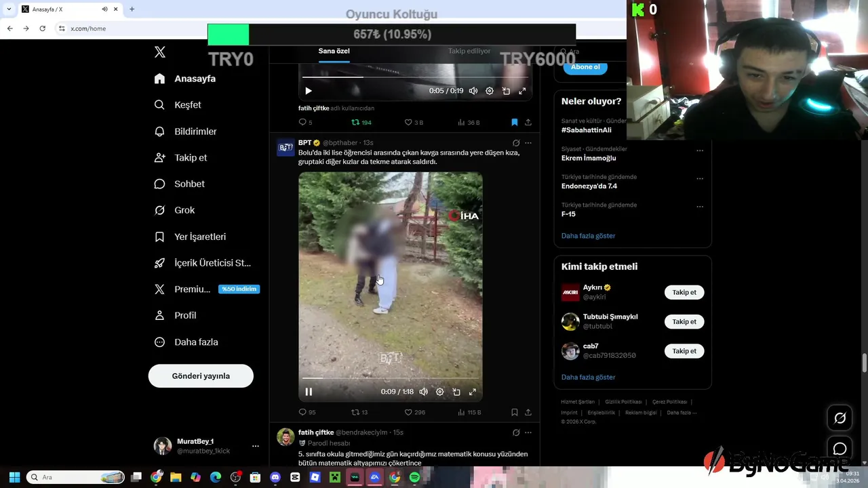Open options for the Endonezya'da 7.4 trend
This screenshot has width=868, height=488.
[700, 179]
